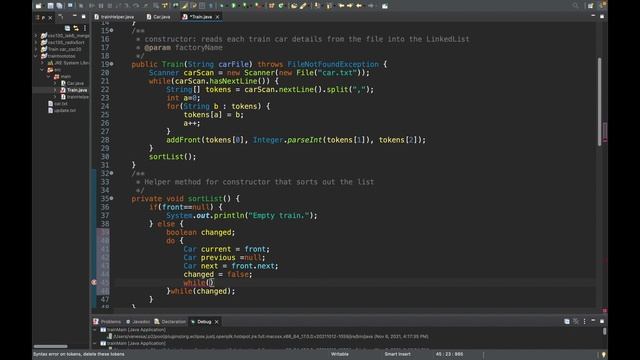
Task: Select update.txt in Package Explorer
Action: 62,110
